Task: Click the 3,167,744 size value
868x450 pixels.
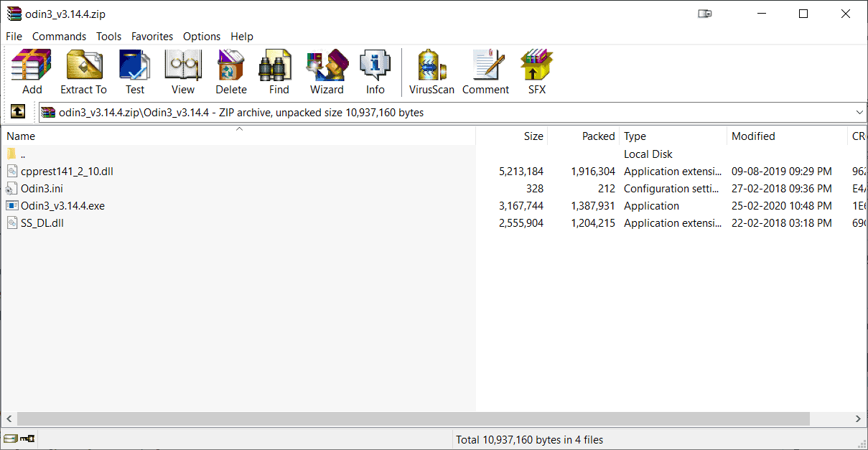Action: click(x=521, y=205)
